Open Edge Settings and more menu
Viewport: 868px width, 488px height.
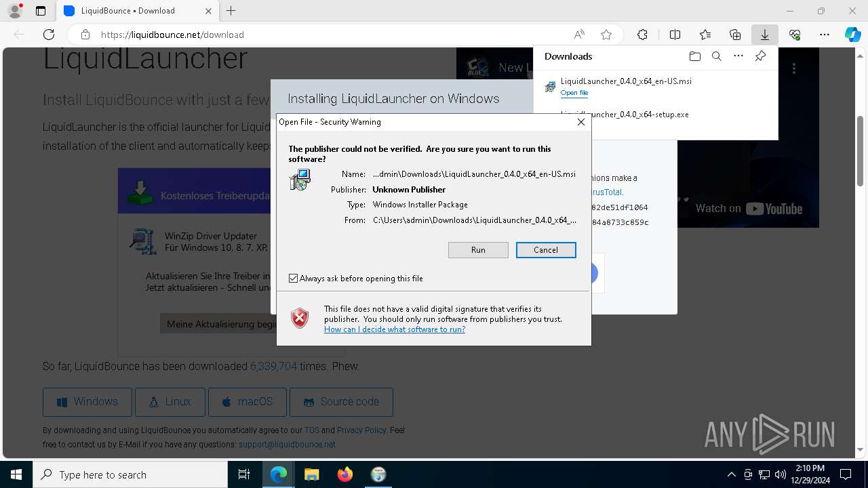tap(825, 35)
